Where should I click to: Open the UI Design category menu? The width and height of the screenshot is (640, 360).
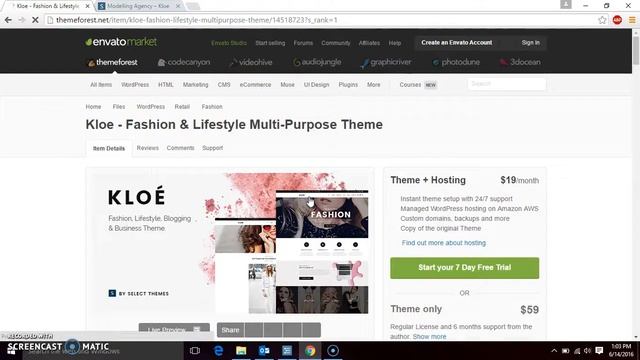(x=316, y=84)
